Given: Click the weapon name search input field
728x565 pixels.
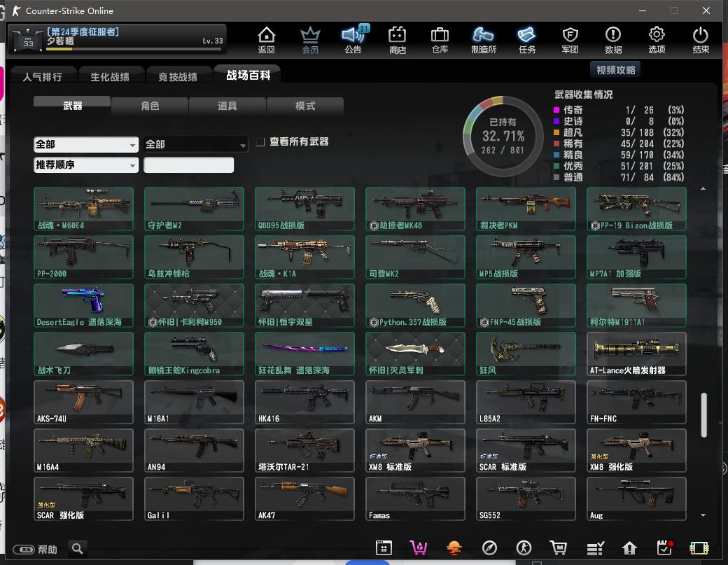Looking at the screenshot, I should pos(189,165).
